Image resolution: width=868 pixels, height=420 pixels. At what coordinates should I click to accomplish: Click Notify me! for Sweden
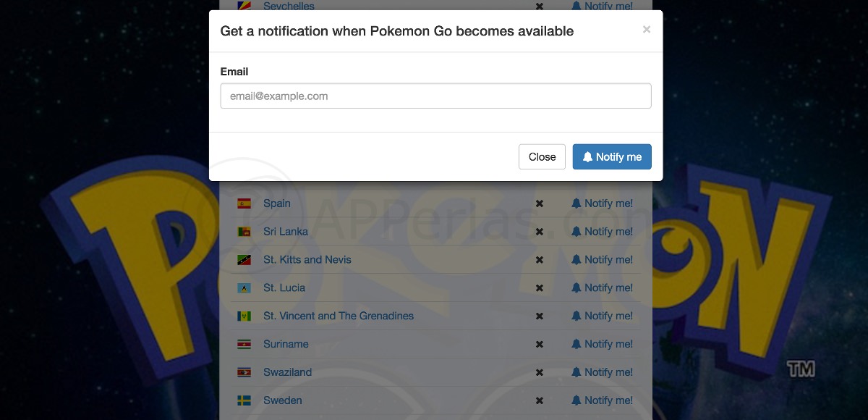click(602, 400)
